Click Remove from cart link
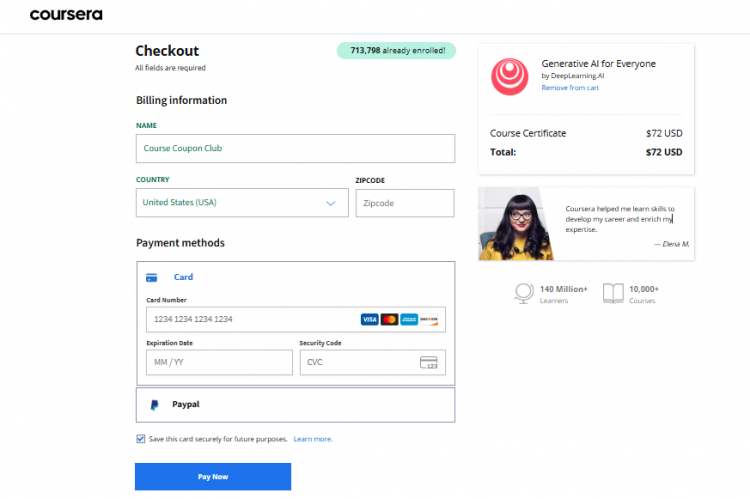The width and height of the screenshot is (750, 499). (x=570, y=88)
